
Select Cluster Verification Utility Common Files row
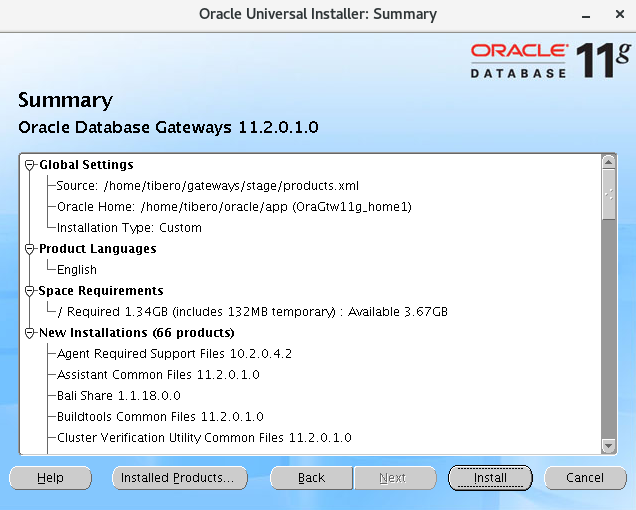coord(204,438)
